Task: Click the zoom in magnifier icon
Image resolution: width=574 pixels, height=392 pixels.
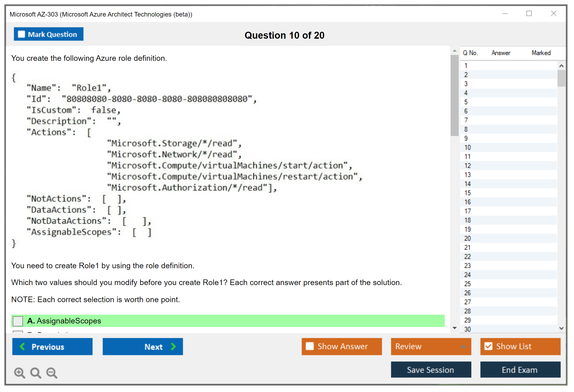Action: pos(19,373)
